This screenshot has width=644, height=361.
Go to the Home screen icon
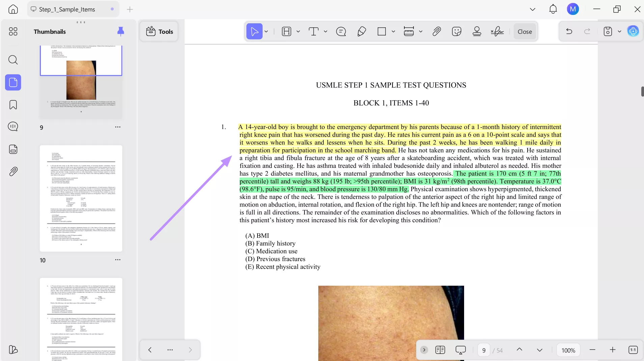[13, 9]
